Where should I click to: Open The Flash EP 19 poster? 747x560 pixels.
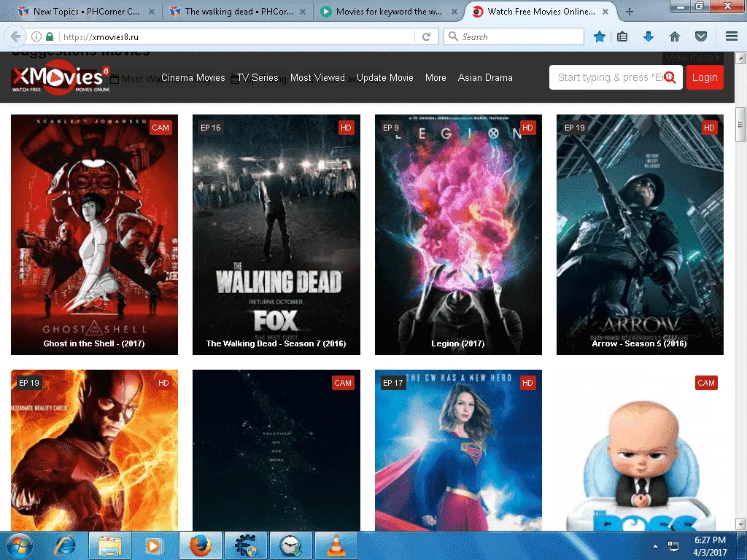[94, 450]
